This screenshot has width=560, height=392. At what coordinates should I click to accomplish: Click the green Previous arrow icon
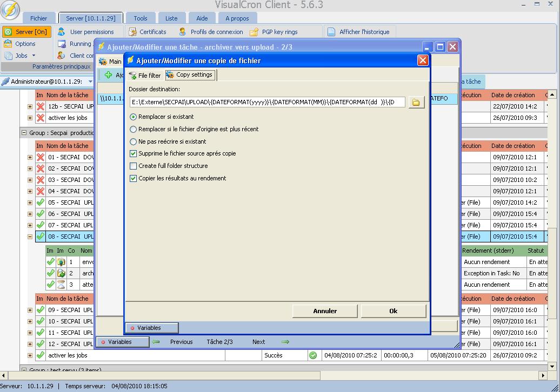pos(156,342)
